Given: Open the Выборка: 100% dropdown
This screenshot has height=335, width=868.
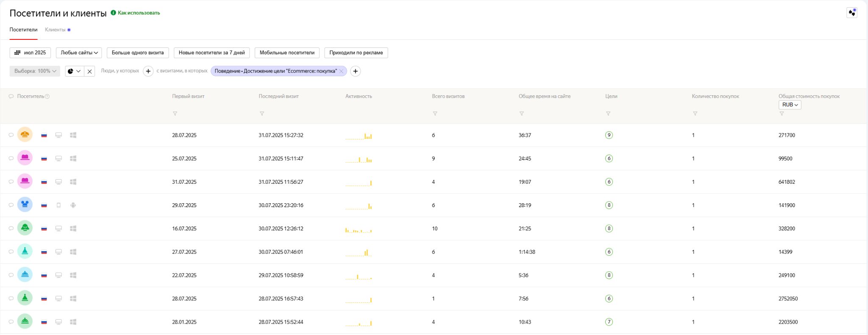Looking at the screenshot, I should pyautogui.click(x=35, y=71).
